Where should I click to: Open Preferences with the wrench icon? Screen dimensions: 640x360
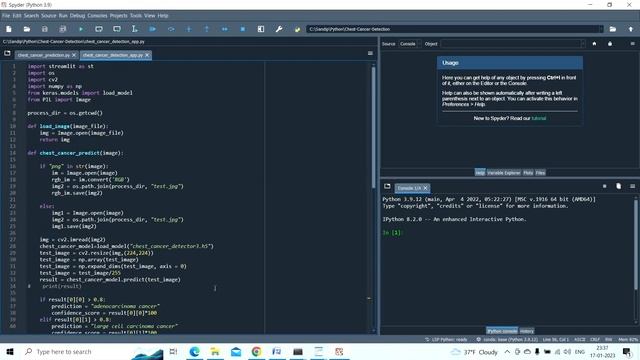coord(279,29)
